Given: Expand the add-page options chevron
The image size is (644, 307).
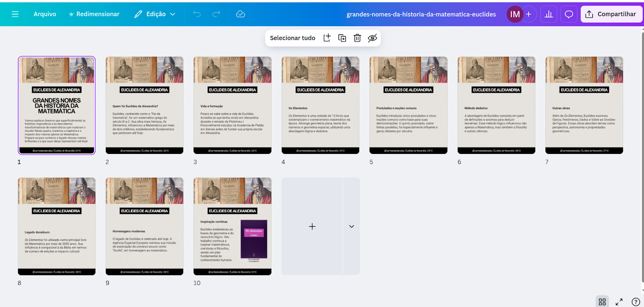Looking at the screenshot, I should coord(351,226).
